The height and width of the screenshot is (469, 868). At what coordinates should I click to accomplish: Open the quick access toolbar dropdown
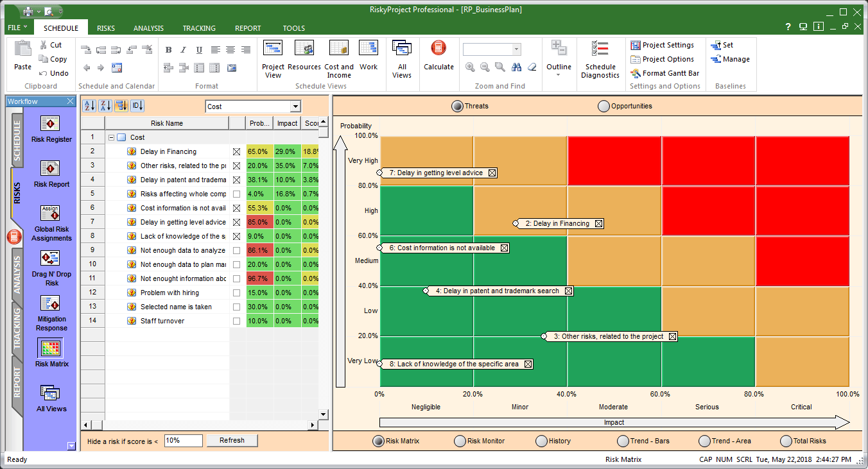pyautogui.click(x=60, y=12)
